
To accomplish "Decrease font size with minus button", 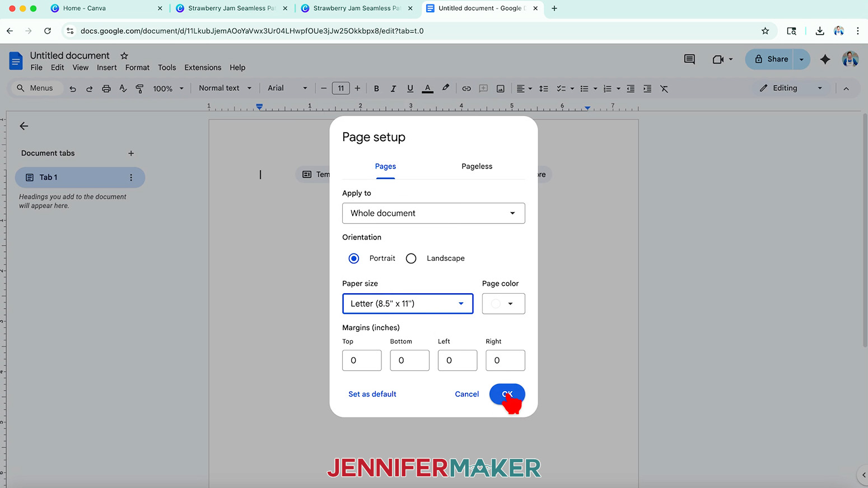I will (323, 88).
